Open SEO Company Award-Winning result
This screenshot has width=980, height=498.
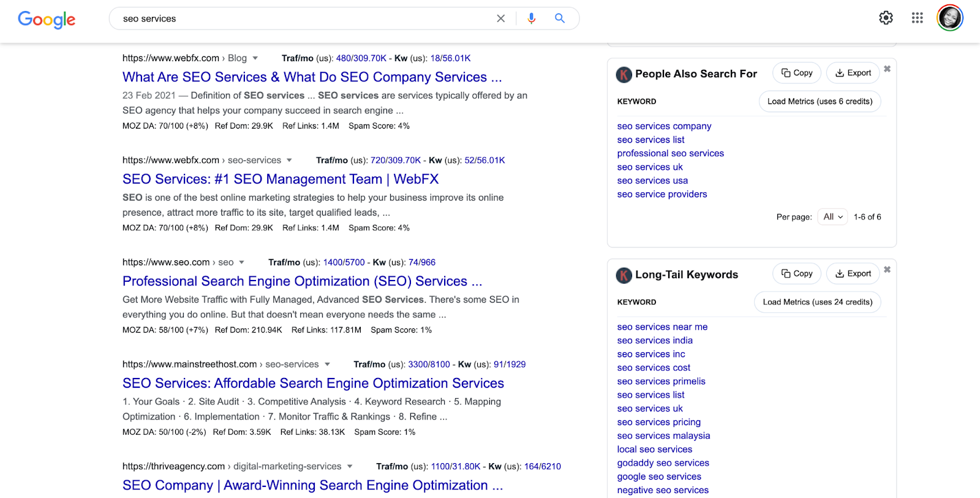coord(312,485)
